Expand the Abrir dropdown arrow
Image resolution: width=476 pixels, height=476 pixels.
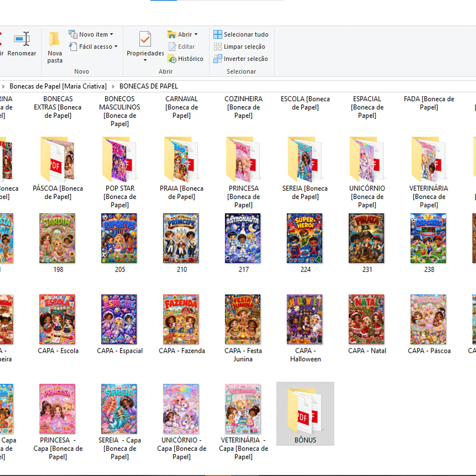[x=196, y=34]
